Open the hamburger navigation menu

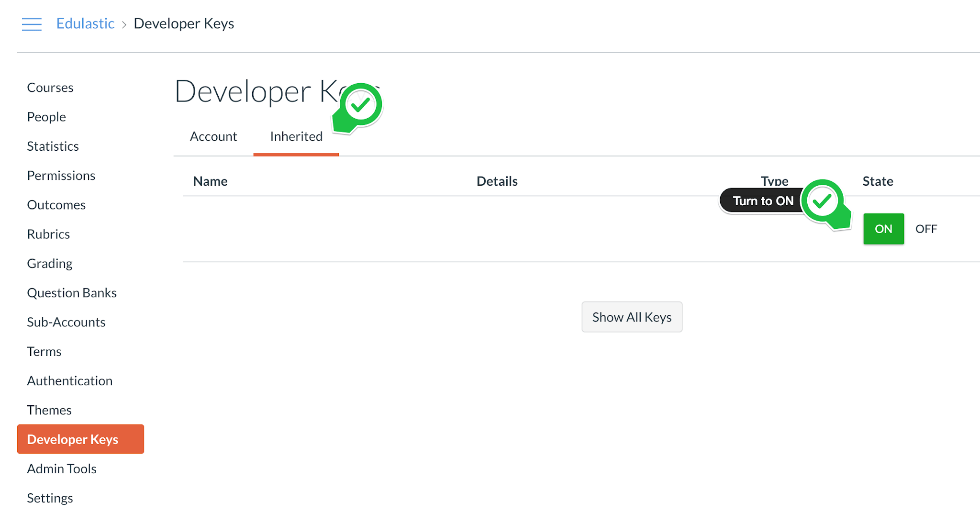(x=32, y=24)
